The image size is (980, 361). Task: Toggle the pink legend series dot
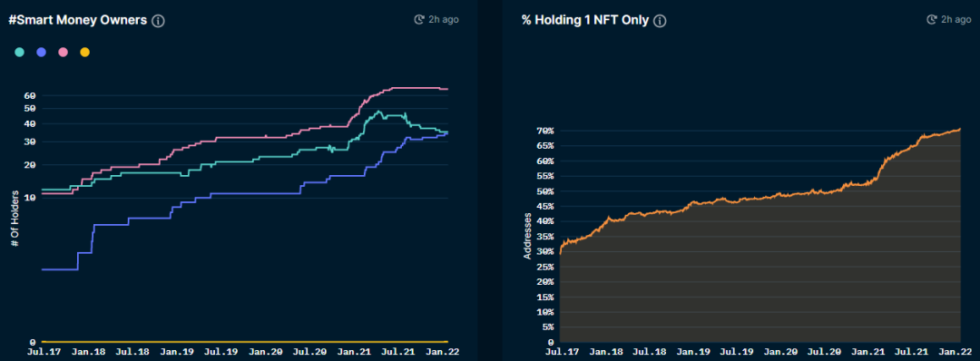point(64,53)
